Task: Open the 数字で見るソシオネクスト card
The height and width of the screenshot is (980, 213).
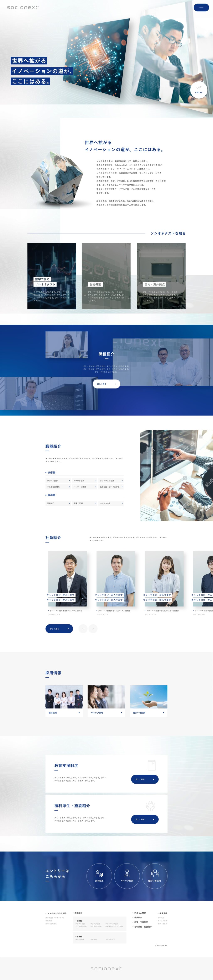Action: pos(51,276)
